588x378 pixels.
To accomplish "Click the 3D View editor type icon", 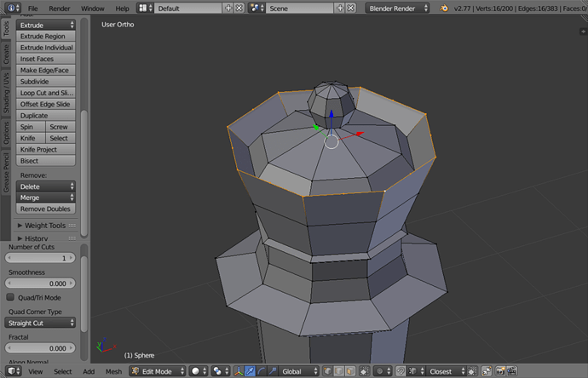I will 10,371.
